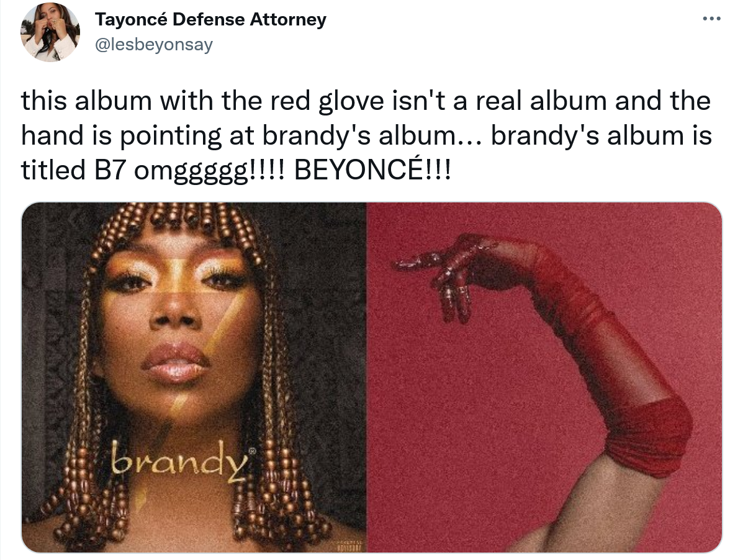The image size is (730, 560).
Task: Open the red glove album image
Action: (544, 377)
